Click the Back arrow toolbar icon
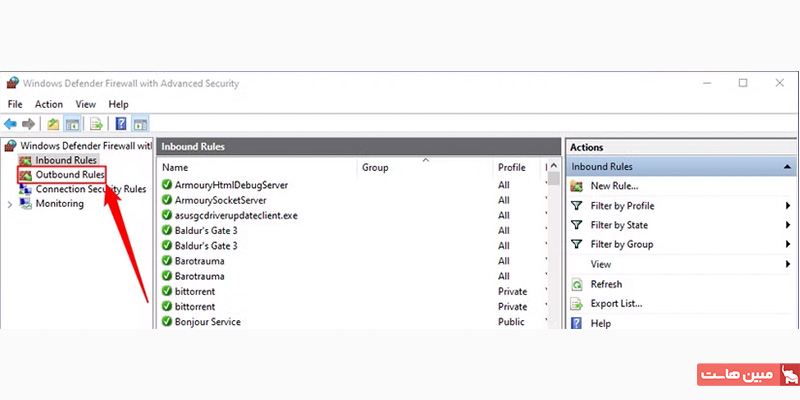Viewport: 800px width, 400px height. click(10, 123)
